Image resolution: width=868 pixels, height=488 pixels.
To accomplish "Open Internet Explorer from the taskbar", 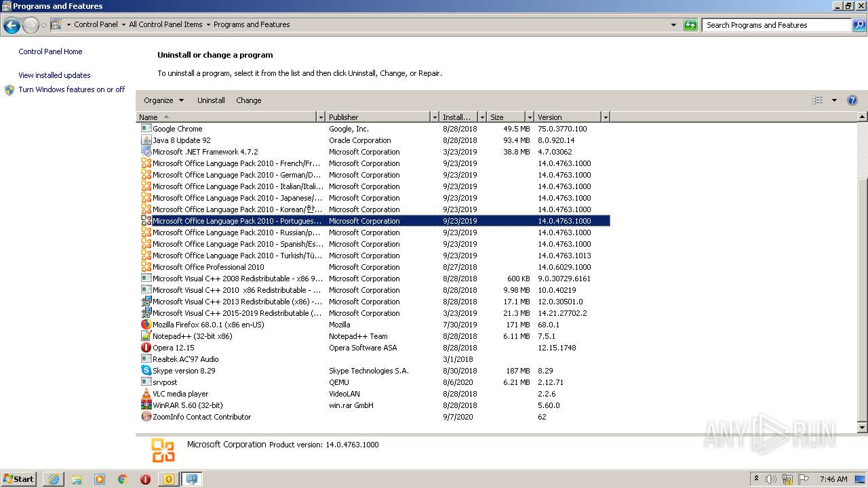I will (54, 479).
